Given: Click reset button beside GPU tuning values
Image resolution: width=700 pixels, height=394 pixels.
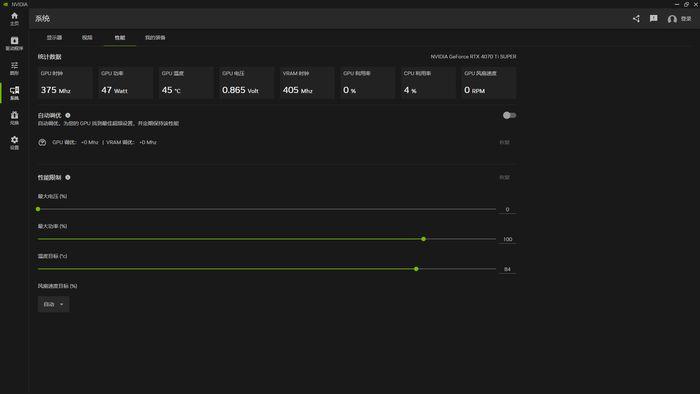Looking at the screenshot, I should (x=504, y=142).
